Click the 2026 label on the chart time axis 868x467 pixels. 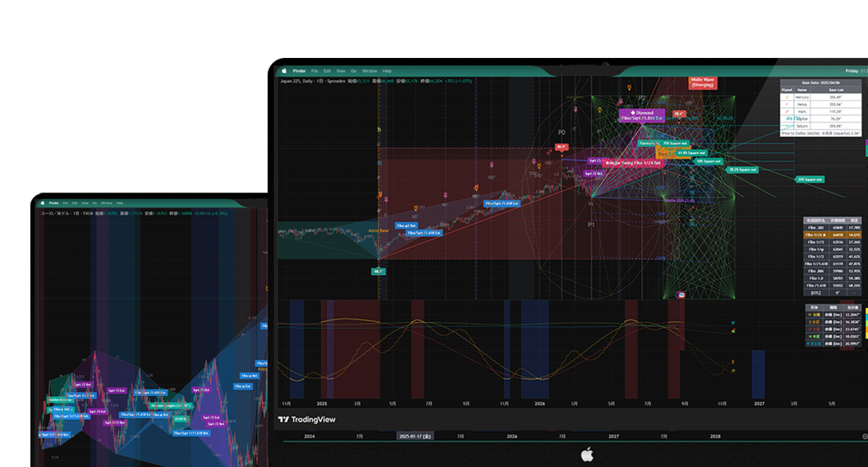coord(539,403)
